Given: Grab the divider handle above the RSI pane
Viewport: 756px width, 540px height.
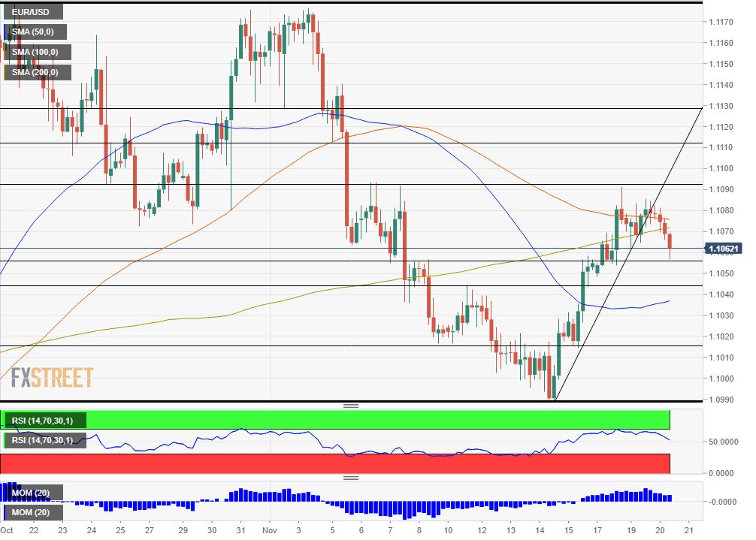Looking at the screenshot, I should click(x=350, y=406).
